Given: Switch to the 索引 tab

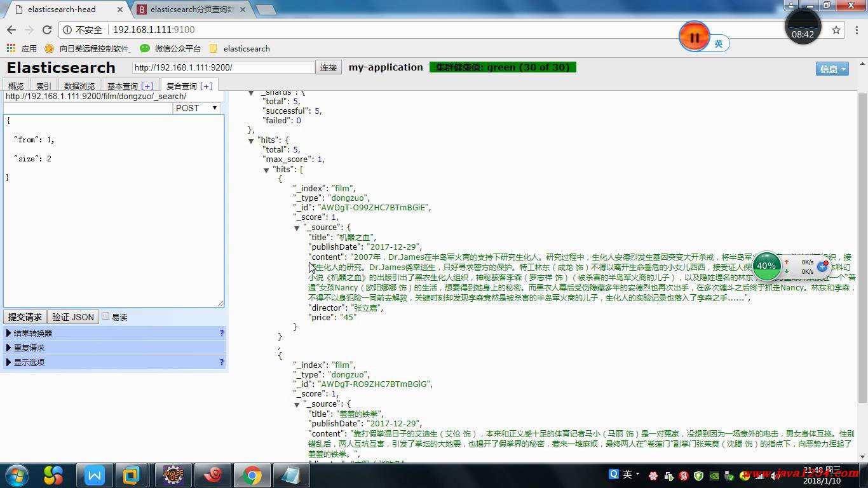Looking at the screenshot, I should pos(43,86).
